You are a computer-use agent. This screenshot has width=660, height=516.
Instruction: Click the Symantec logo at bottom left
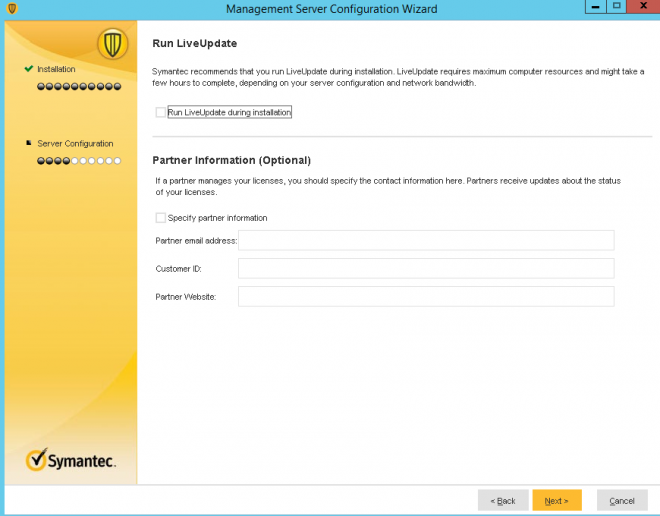[x=71, y=460]
